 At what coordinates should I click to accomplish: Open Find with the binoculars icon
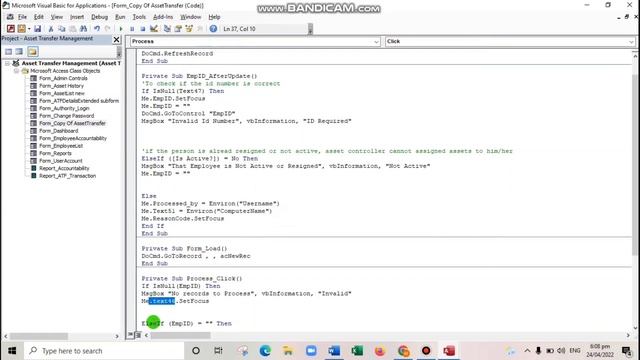tap(83, 29)
